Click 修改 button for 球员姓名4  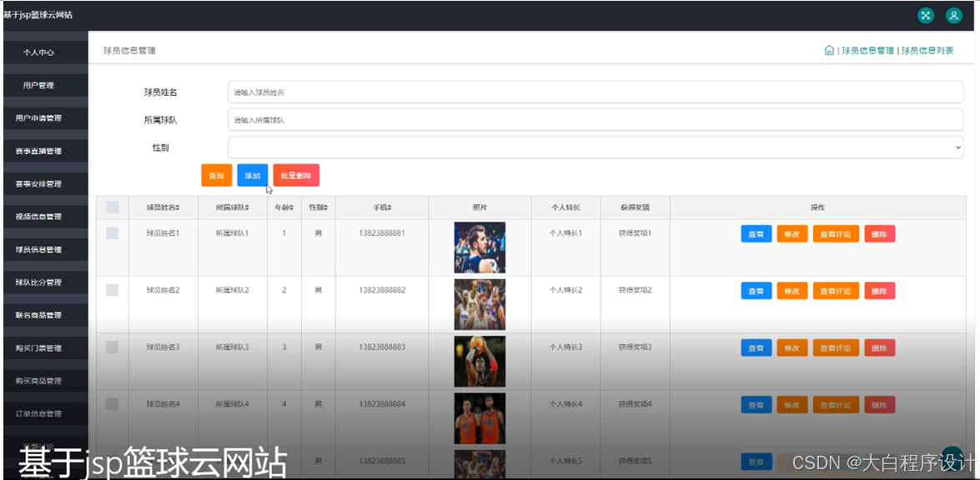792,405
